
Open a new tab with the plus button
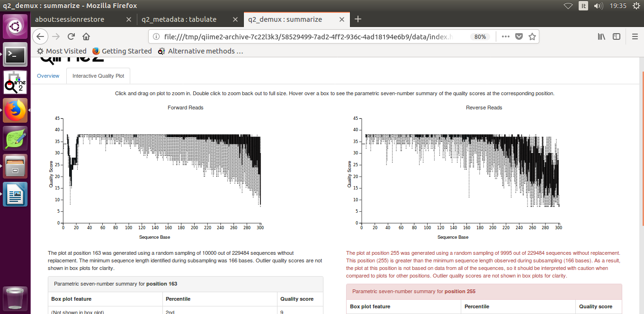(x=358, y=19)
